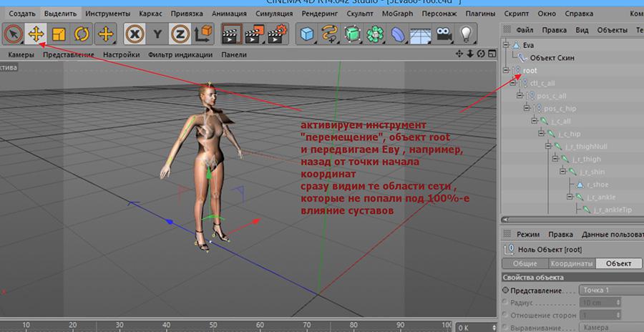This screenshot has height=332, width=644.
Task: Collapse the j_r_thigh joint branch
Action: click(x=555, y=159)
